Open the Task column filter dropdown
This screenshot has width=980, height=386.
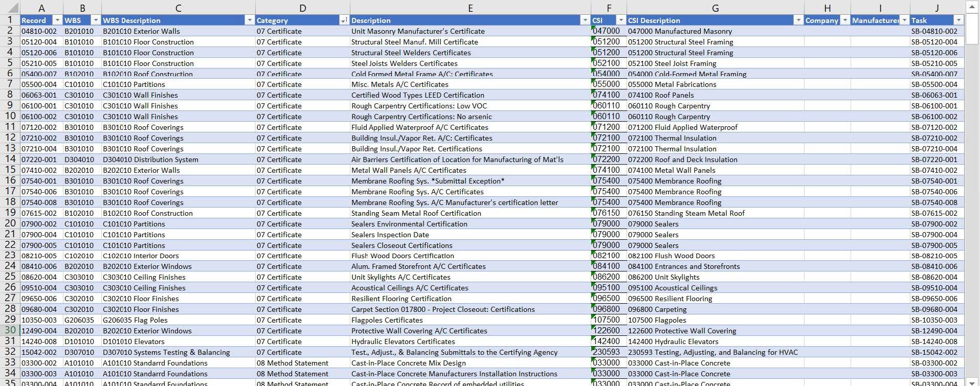[x=959, y=20]
